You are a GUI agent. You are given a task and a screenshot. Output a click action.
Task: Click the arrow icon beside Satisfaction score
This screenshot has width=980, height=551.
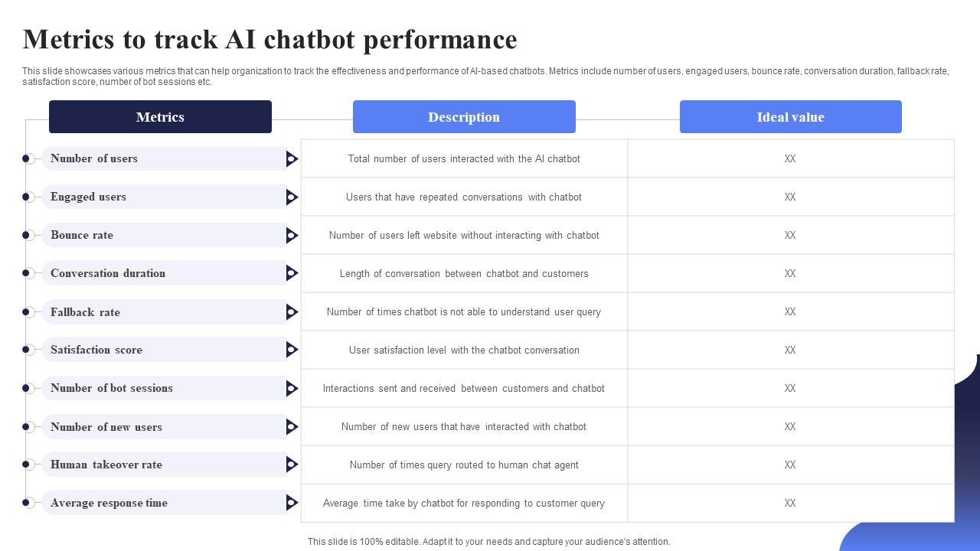click(292, 350)
